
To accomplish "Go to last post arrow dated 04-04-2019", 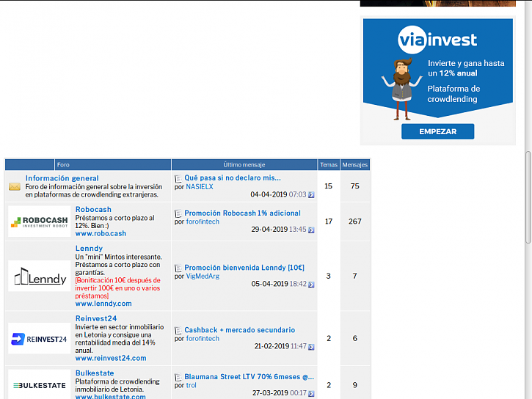I will point(311,195).
